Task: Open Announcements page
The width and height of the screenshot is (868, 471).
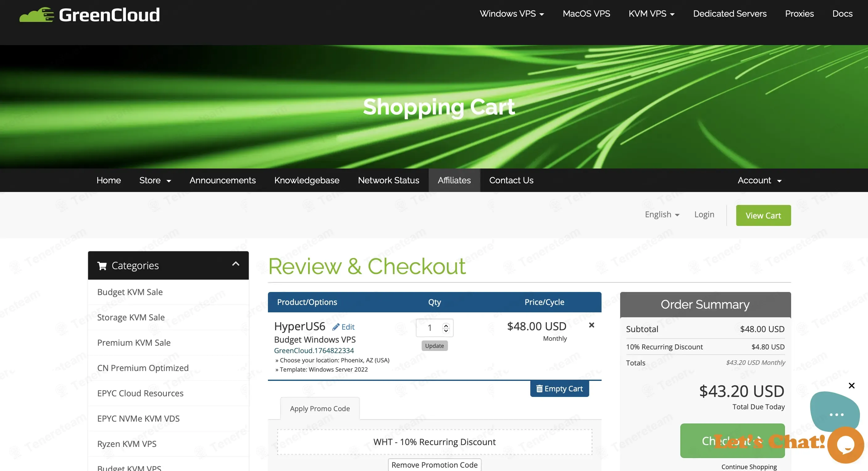Action: click(x=222, y=180)
